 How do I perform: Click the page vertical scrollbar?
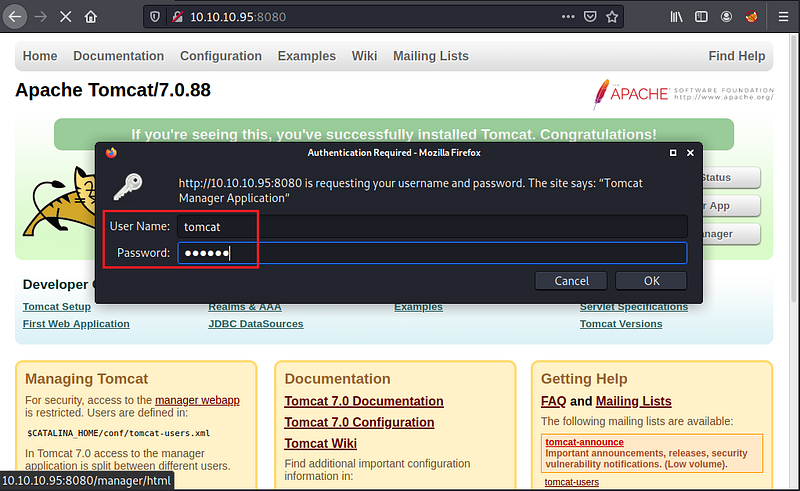794,168
